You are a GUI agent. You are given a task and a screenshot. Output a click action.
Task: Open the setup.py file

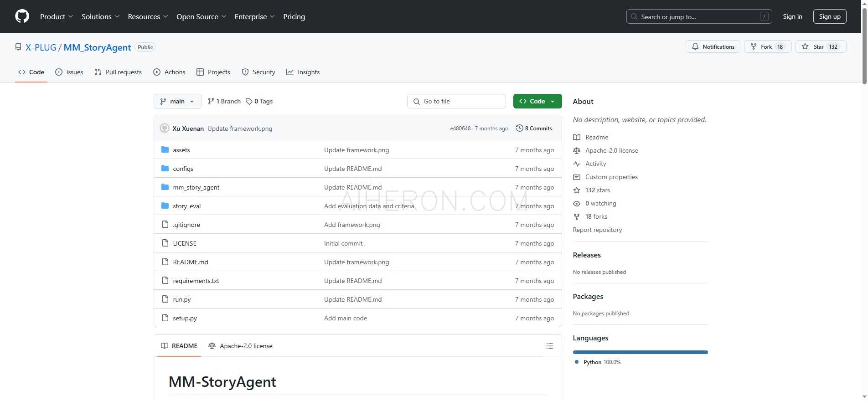coord(185,318)
